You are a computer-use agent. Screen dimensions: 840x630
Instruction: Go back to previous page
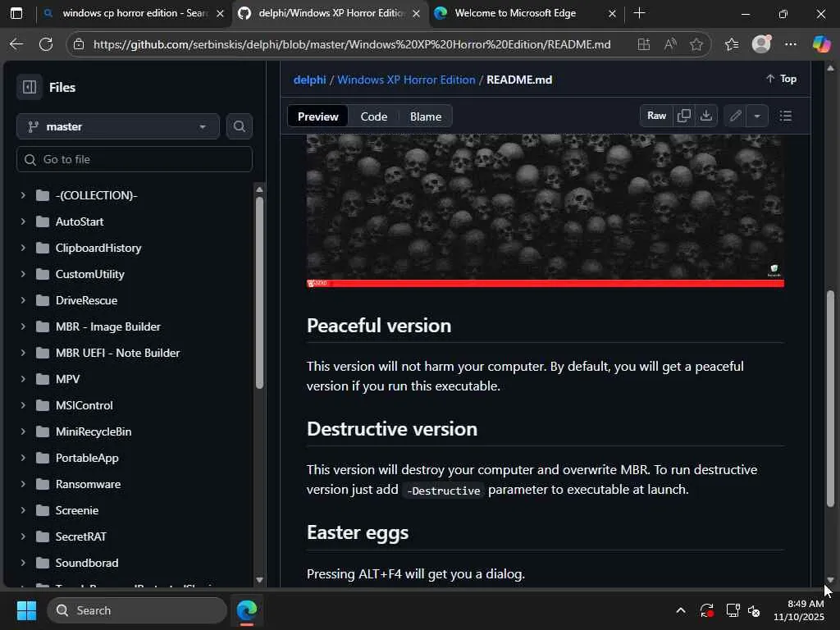[16, 44]
